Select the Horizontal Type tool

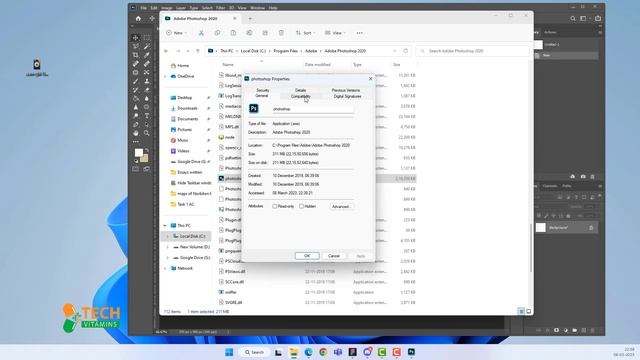point(147,116)
